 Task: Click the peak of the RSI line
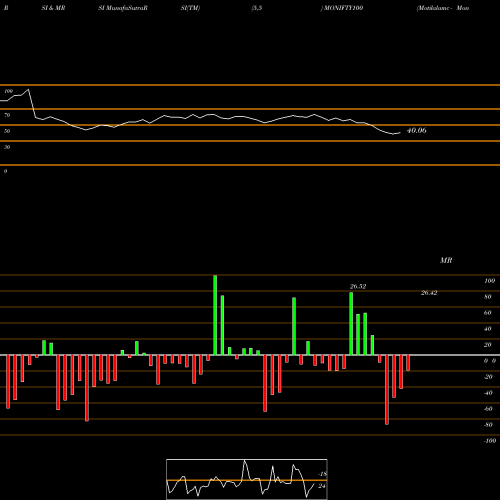(x=28, y=89)
